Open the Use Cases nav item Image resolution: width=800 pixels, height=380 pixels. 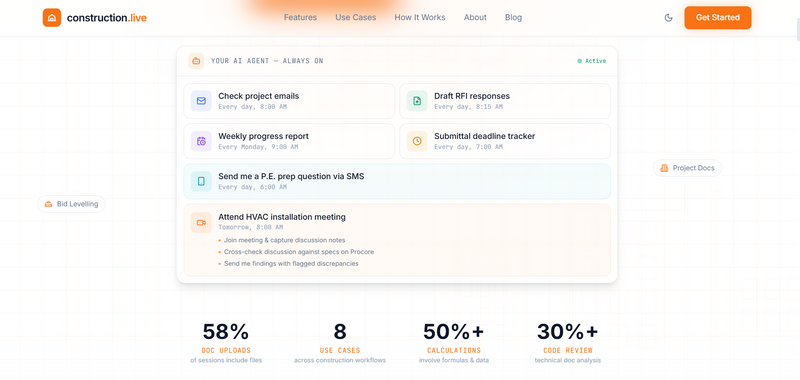coord(356,17)
